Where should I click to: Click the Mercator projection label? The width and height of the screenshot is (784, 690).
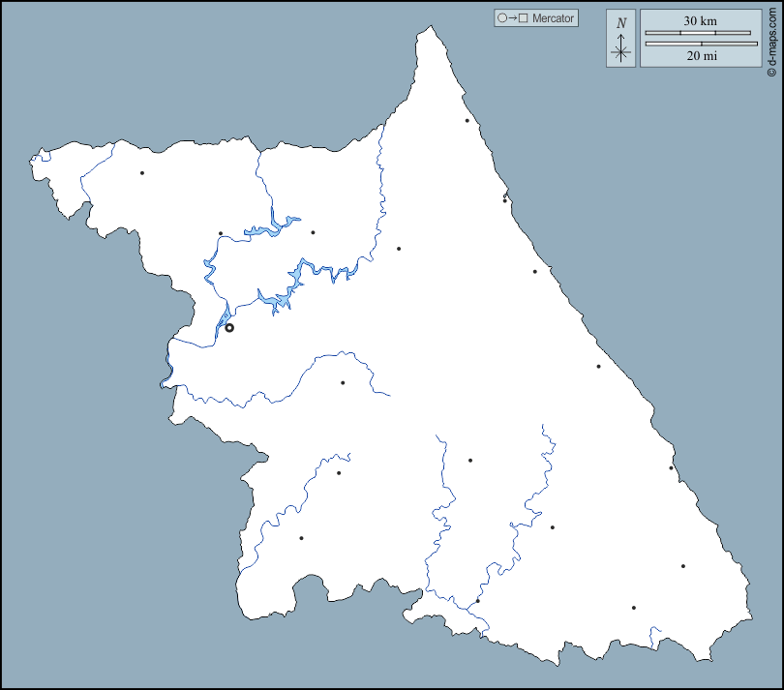coord(553,18)
